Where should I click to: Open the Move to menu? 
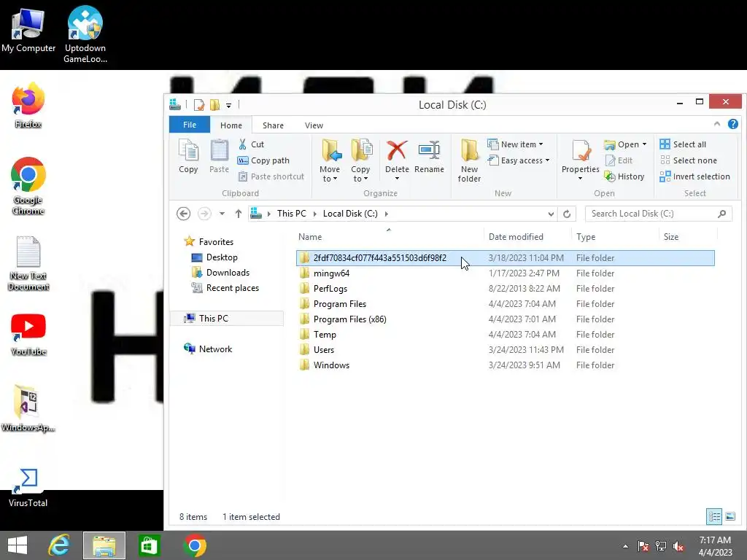tap(330, 160)
